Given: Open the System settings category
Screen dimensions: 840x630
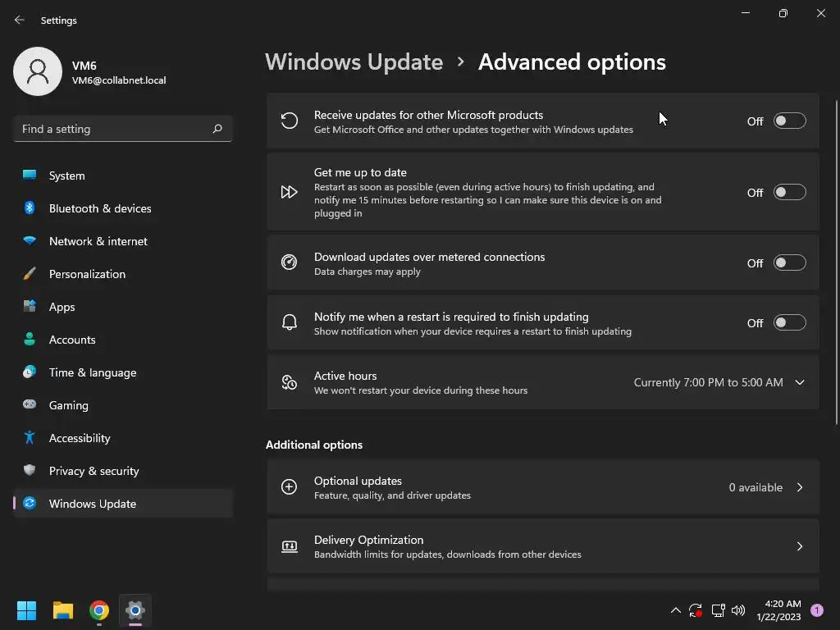Looking at the screenshot, I should pyautogui.click(x=123, y=176).
